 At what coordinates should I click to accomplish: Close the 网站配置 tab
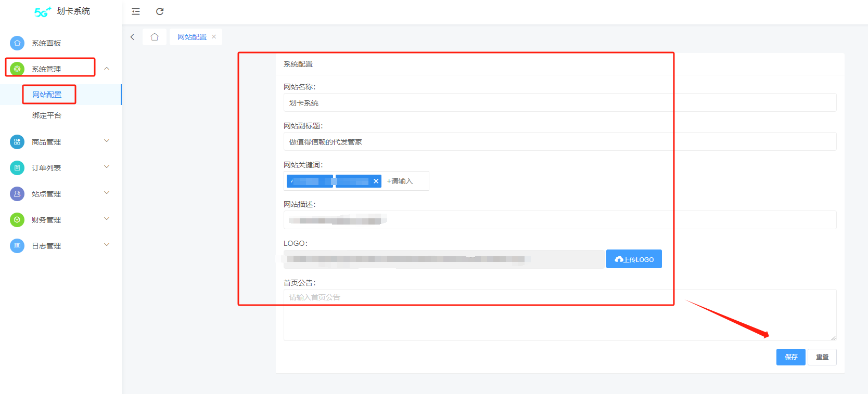click(x=214, y=37)
